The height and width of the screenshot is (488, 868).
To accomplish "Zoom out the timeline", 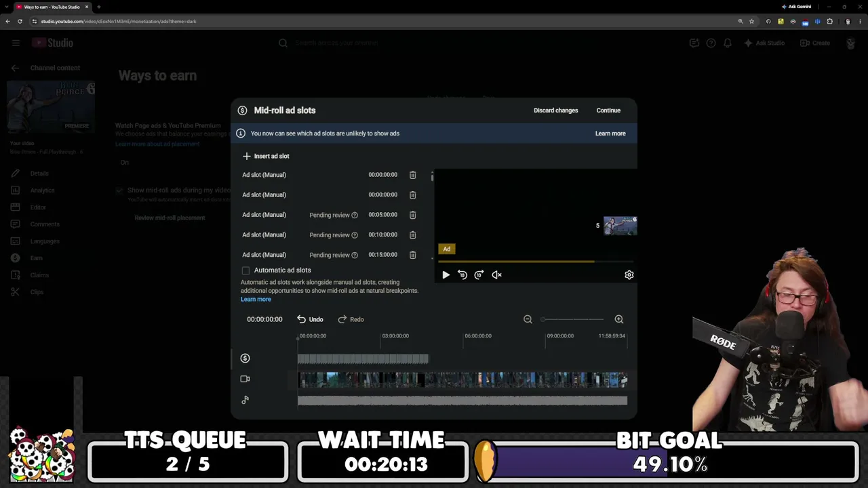I will click(528, 319).
